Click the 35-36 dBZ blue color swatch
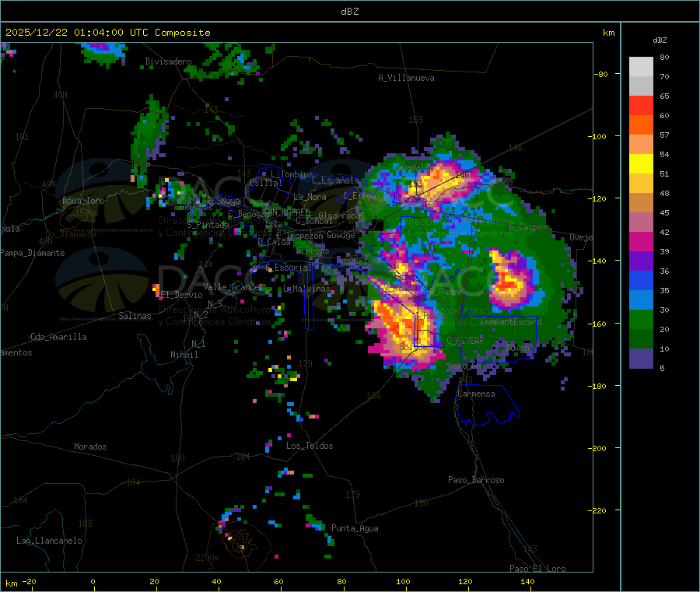 [x=641, y=280]
